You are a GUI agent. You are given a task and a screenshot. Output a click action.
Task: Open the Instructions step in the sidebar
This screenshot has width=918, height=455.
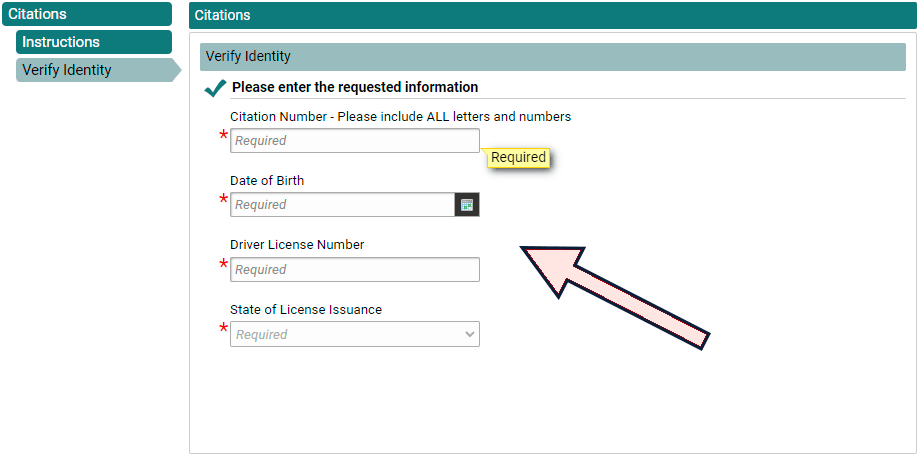[x=93, y=42]
